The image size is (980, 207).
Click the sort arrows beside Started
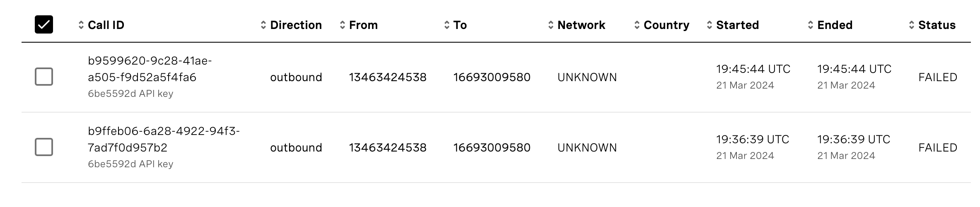[x=709, y=25]
